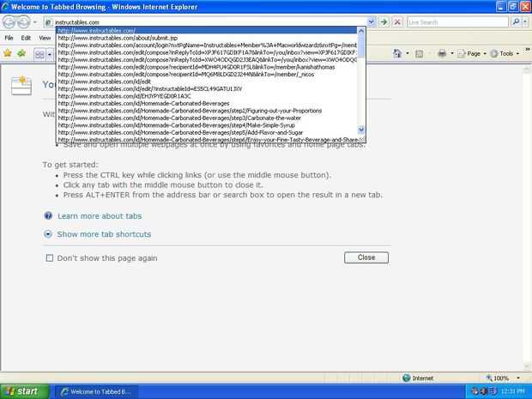Select the about/submit.jsp URL suggestion
532x399 pixels.
point(207,38)
